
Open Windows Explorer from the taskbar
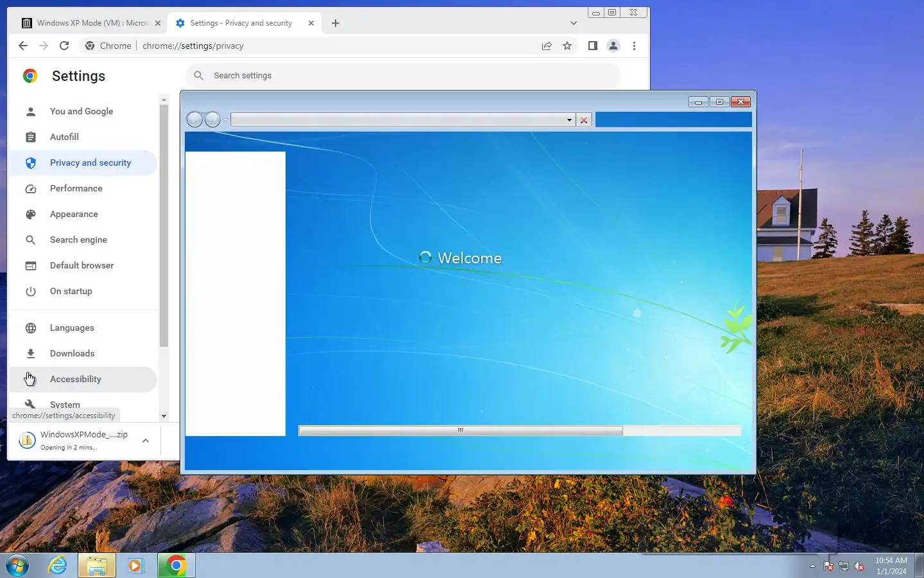coord(97,565)
